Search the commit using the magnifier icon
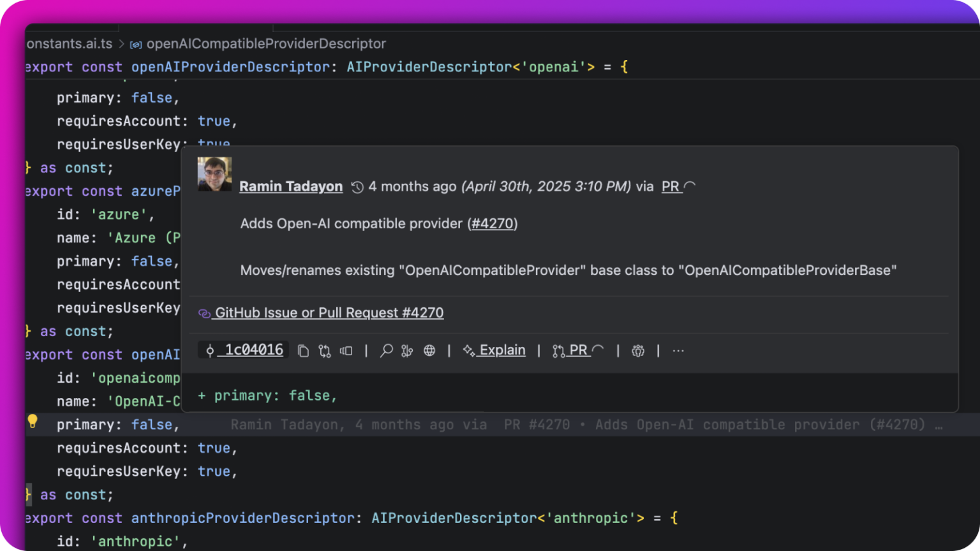980x551 pixels. click(x=386, y=350)
